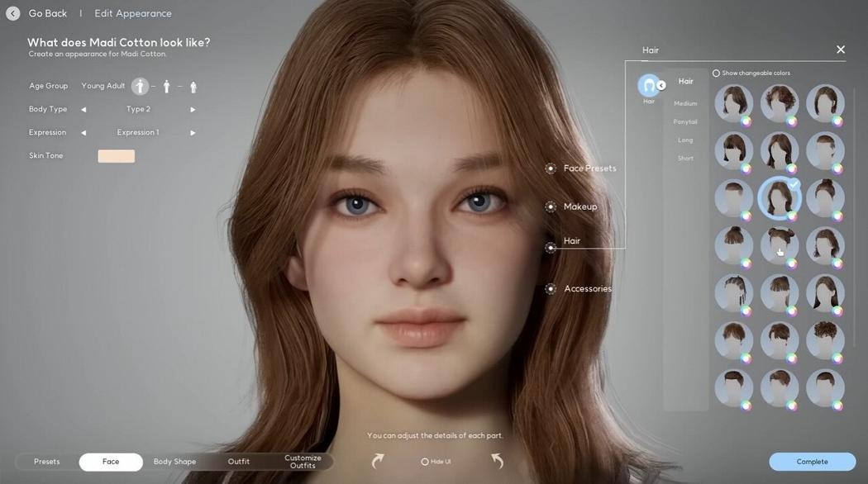The width and height of the screenshot is (868, 484).
Task: Click the Complete button
Action: pyautogui.click(x=812, y=461)
